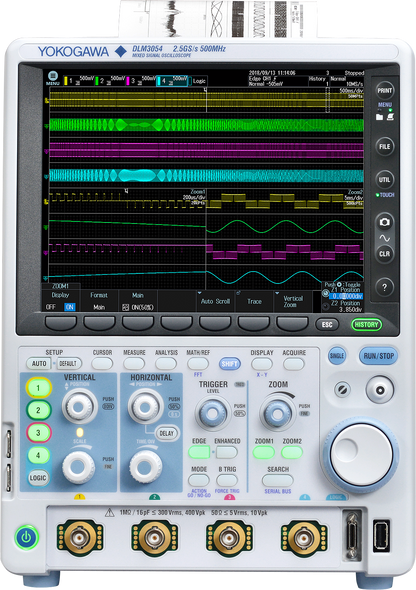Toggle the ZOOM2 key
The width and height of the screenshot is (416, 590).
click(292, 452)
